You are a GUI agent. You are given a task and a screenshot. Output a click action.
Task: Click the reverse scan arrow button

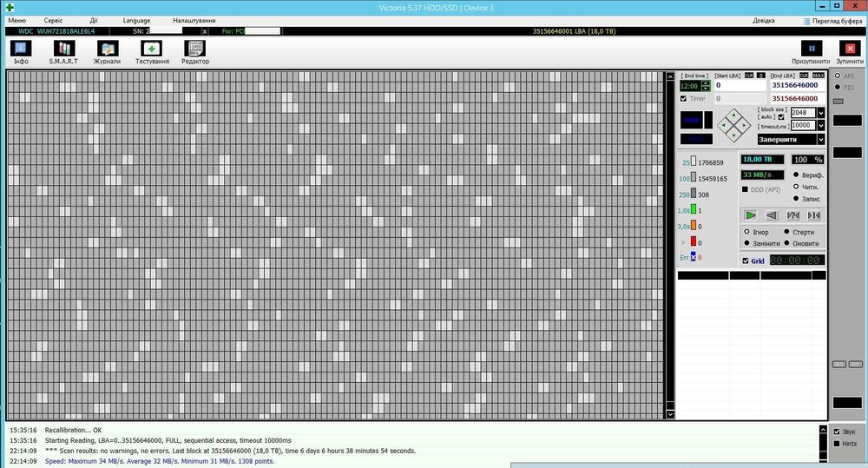tap(771, 215)
